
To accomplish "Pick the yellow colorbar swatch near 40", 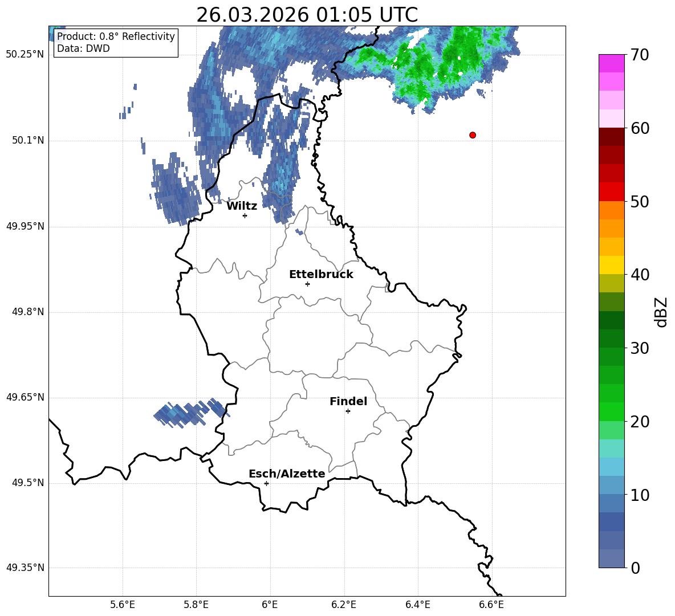I will [x=611, y=265].
